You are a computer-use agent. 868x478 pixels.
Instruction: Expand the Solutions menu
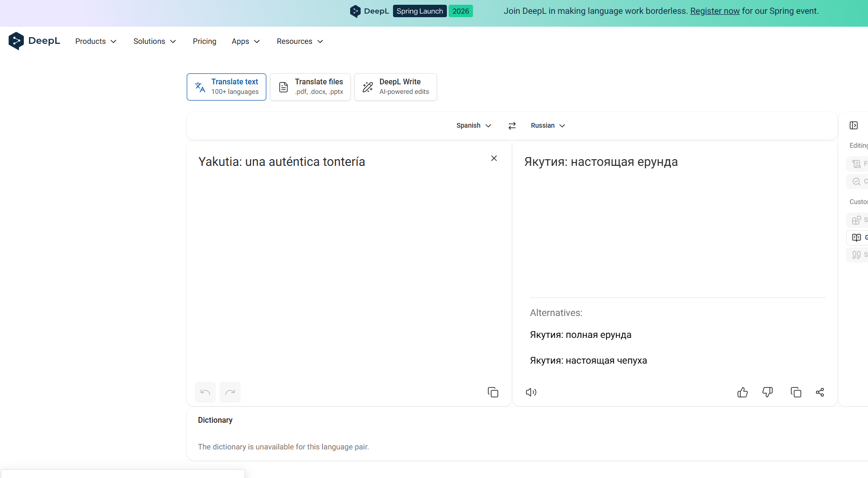[155, 41]
